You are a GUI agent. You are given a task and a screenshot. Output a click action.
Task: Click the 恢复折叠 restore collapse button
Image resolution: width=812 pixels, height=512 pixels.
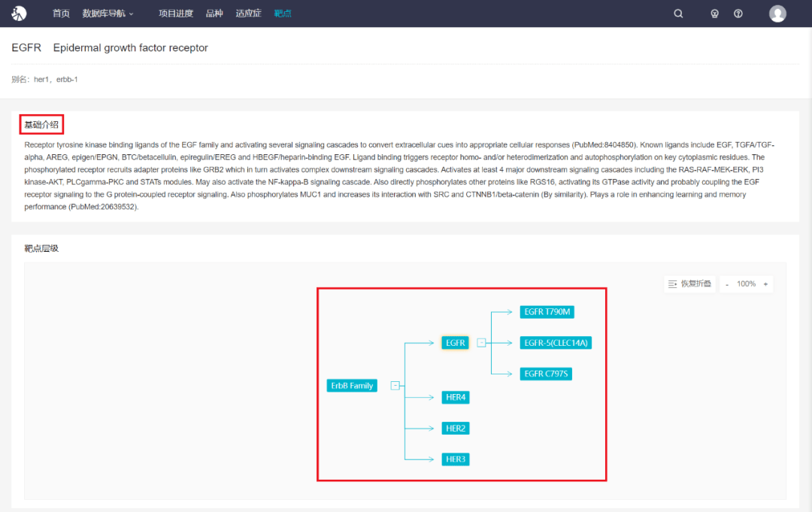pos(689,283)
